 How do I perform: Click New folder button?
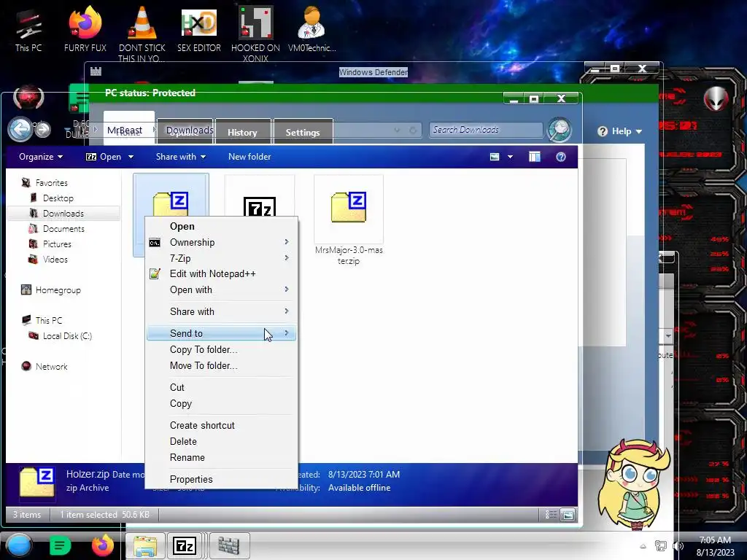pyautogui.click(x=249, y=157)
